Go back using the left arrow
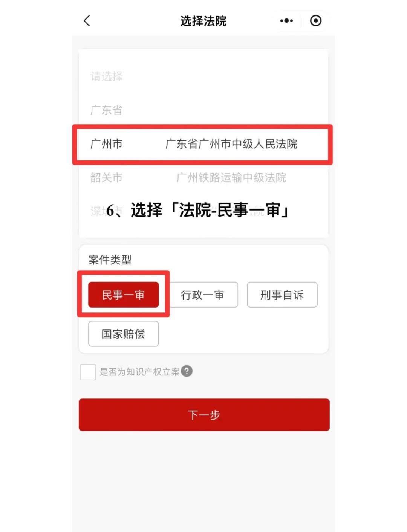Image resolution: width=407 pixels, height=532 pixels. [x=87, y=21]
